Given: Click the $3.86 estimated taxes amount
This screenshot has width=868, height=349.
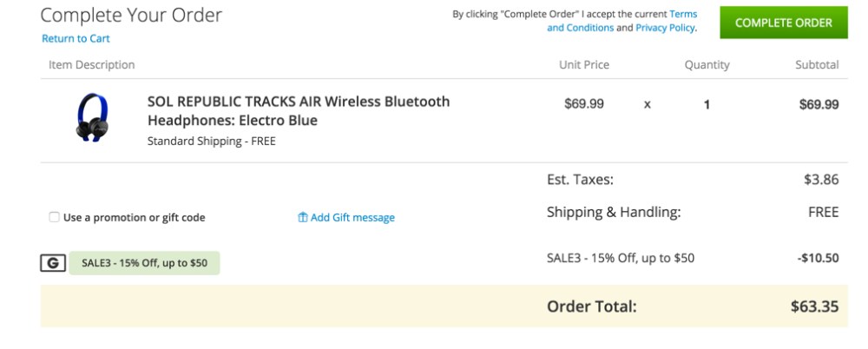Looking at the screenshot, I should pyautogui.click(x=821, y=180).
